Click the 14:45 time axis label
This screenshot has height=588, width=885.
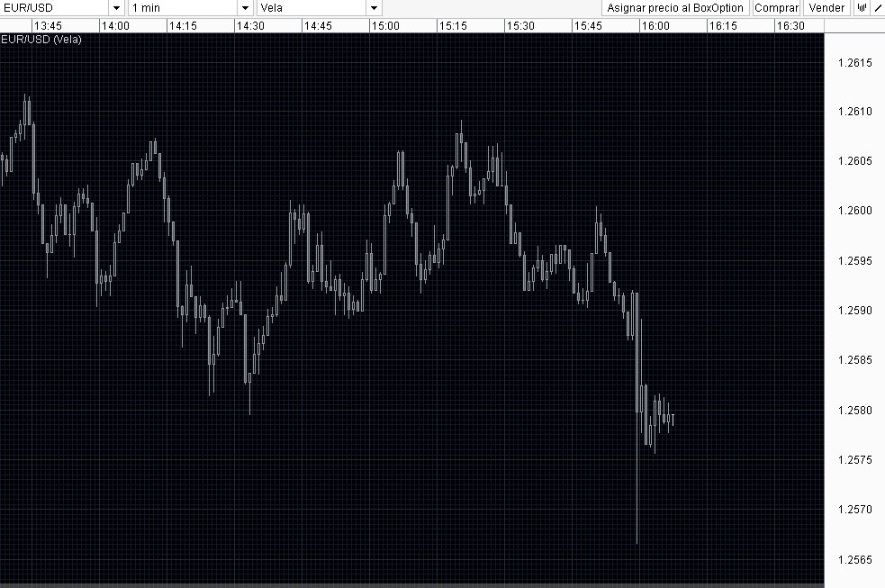[x=318, y=26]
